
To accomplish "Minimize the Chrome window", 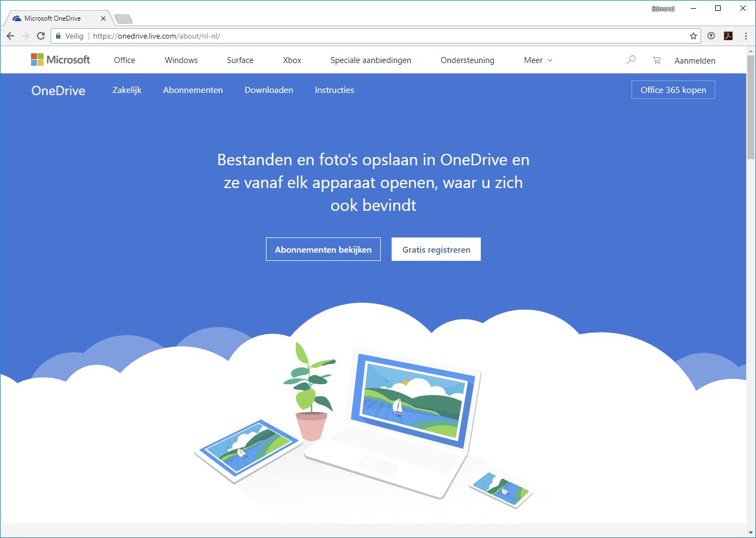I will coord(693,8).
